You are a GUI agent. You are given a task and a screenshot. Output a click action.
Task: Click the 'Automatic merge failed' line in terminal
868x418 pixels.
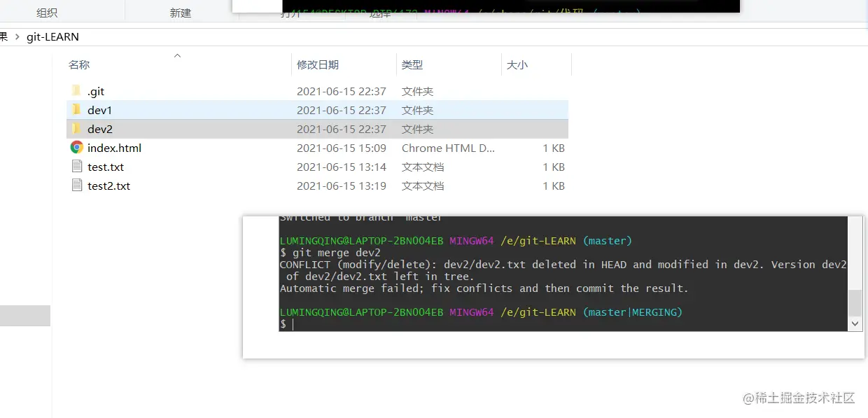tap(484, 288)
